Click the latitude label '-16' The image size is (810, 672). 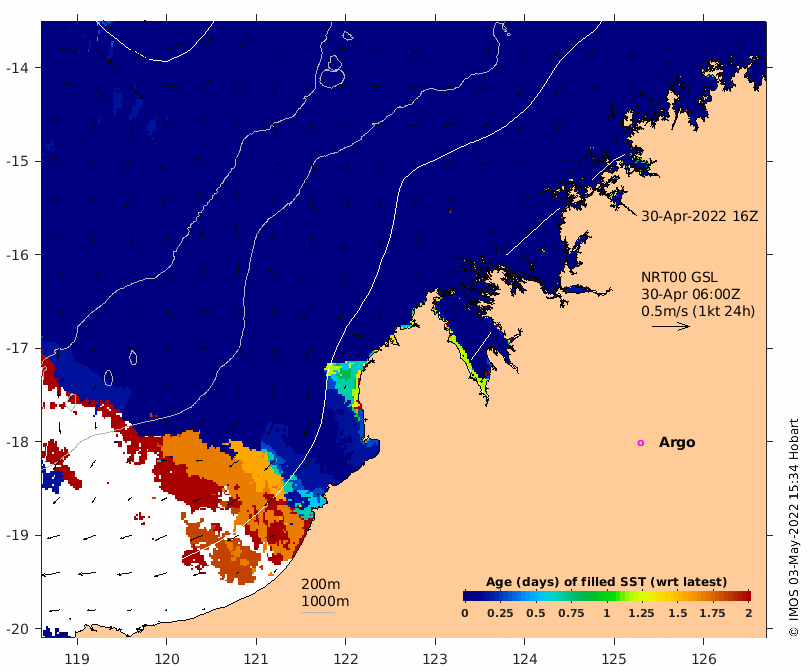tap(17, 255)
